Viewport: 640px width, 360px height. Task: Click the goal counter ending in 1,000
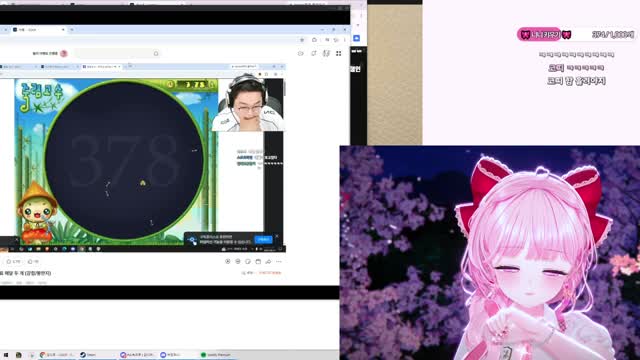point(613,35)
